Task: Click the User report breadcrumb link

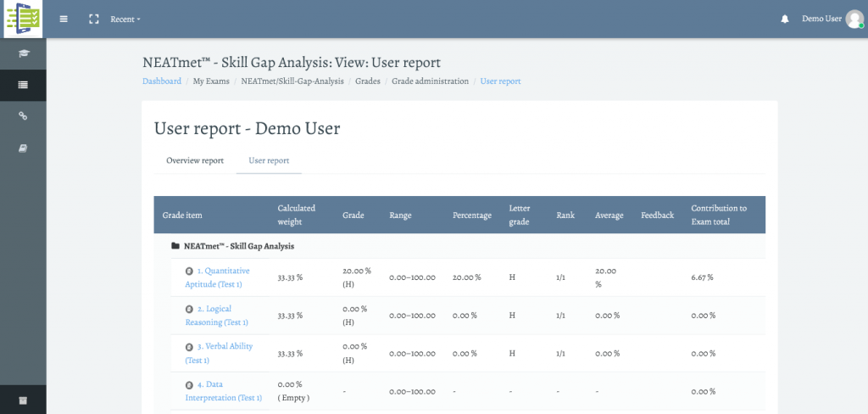Action: (x=500, y=81)
